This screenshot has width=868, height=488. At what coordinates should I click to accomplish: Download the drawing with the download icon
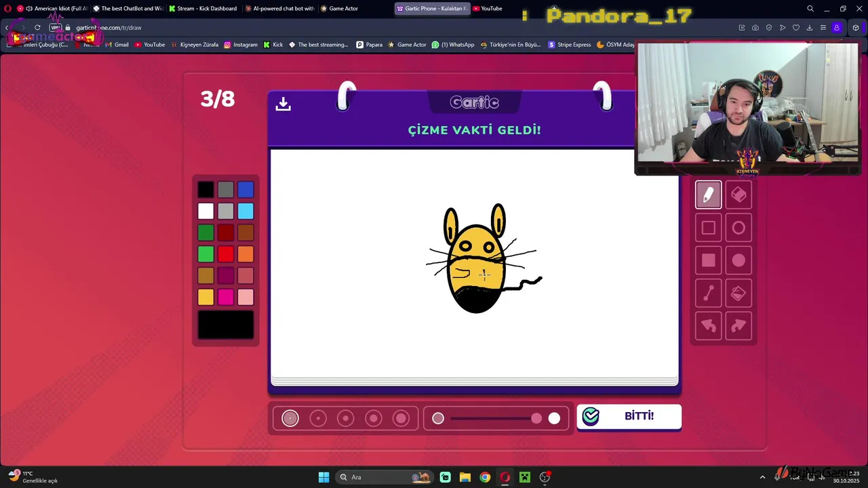pos(283,104)
